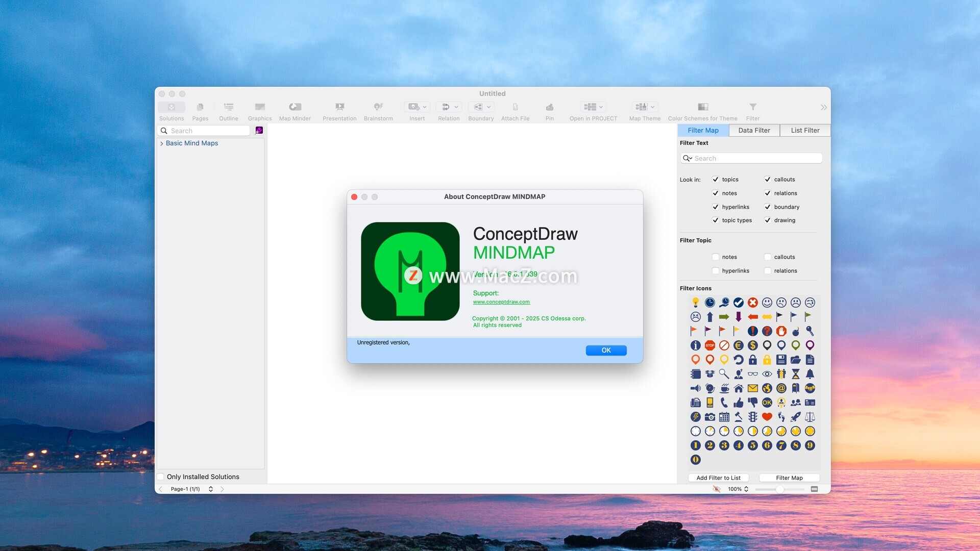Open the Page-1 page selector stepper
980x551 pixels.
[x=211, y=489]
